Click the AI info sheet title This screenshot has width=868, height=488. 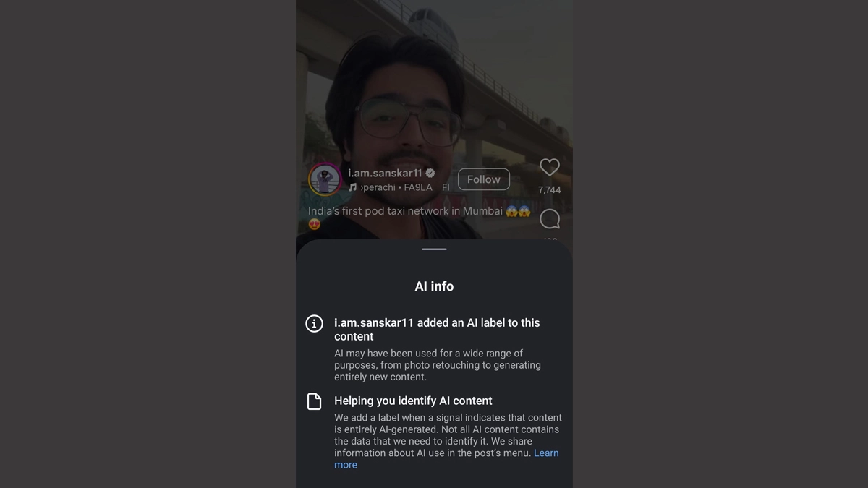[x=434, y=286]
